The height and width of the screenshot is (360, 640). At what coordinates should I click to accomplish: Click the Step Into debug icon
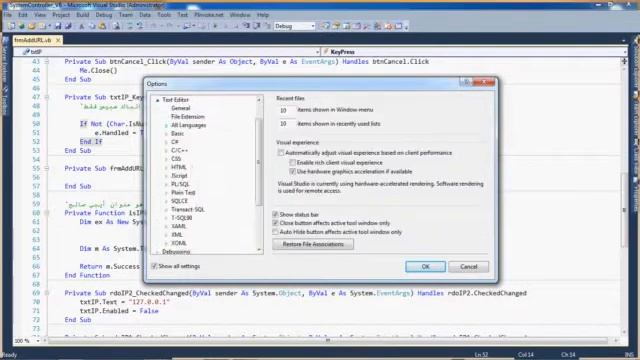[246, 26]
